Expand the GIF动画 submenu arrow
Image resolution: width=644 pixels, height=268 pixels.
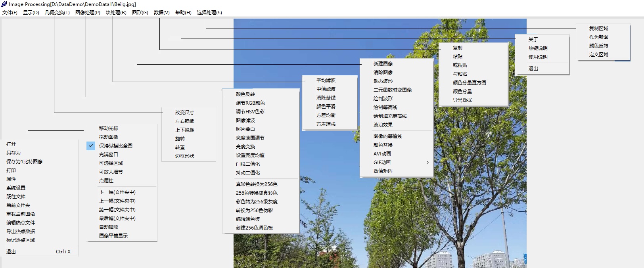pos(427,162)
